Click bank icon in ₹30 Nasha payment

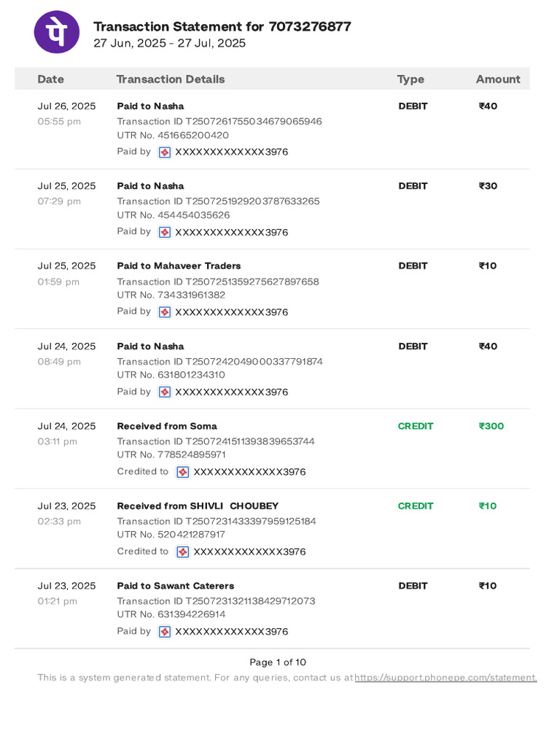point(165,233)
